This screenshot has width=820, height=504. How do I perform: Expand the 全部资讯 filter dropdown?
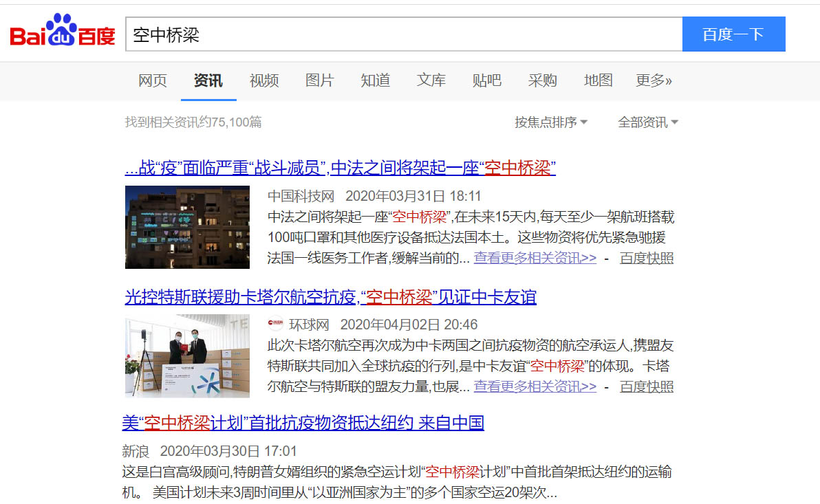click(x=648, y=122)
